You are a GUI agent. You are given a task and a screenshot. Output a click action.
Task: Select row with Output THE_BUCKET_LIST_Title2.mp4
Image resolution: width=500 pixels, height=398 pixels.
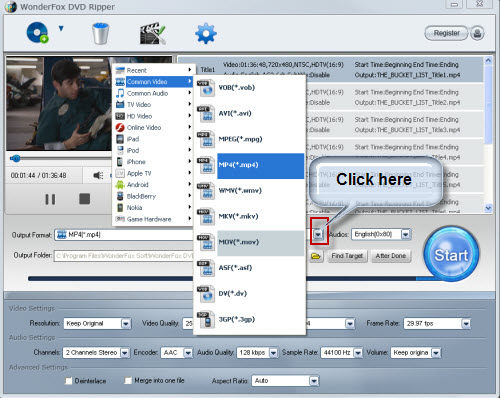395,97
